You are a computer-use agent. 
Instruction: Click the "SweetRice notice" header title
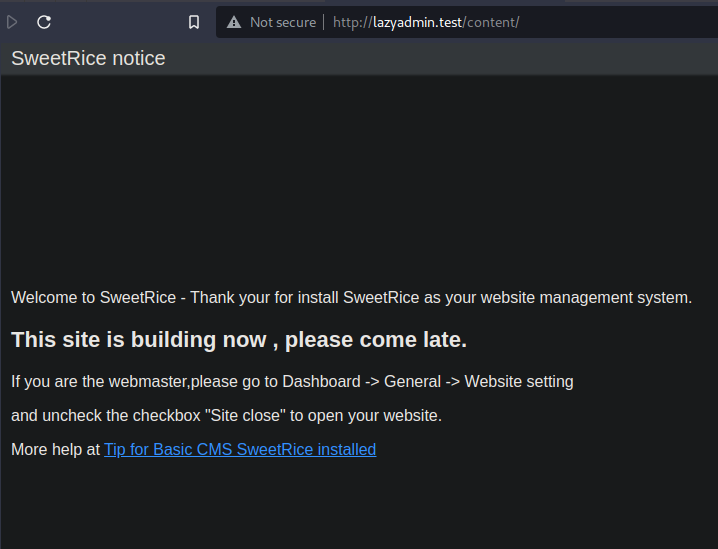click(x=88, y=58)
